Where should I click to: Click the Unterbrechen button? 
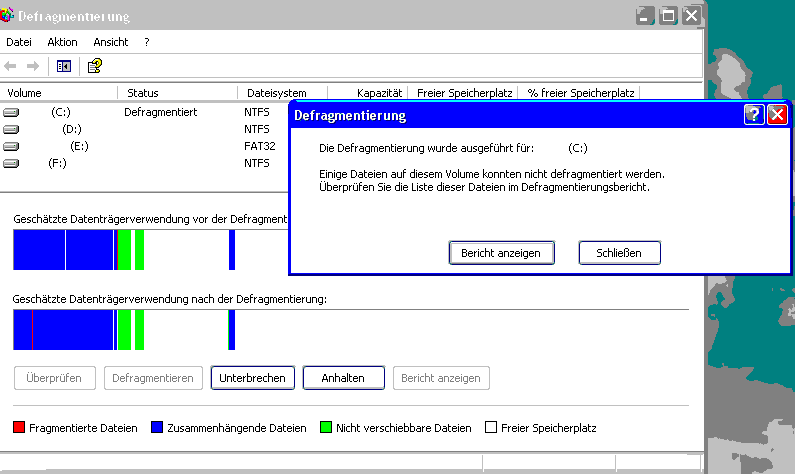(254, 378)
